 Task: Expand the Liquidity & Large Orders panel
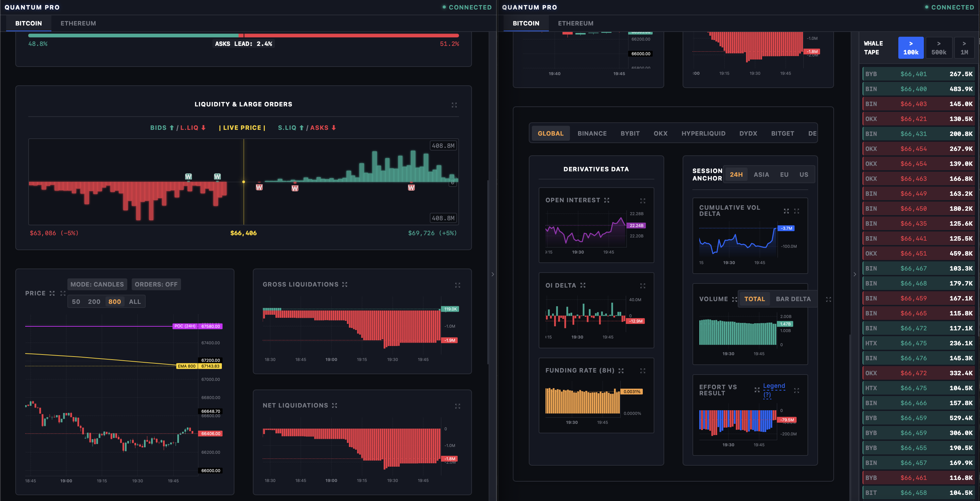(454, 105)
